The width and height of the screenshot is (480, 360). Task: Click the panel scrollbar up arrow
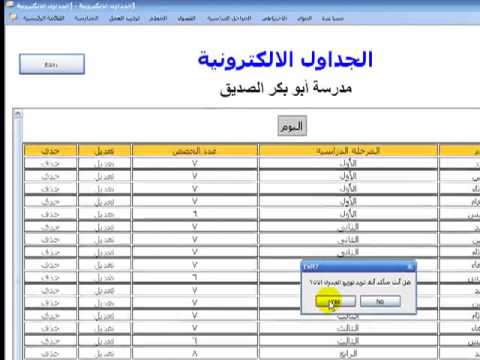pos(18,115)
